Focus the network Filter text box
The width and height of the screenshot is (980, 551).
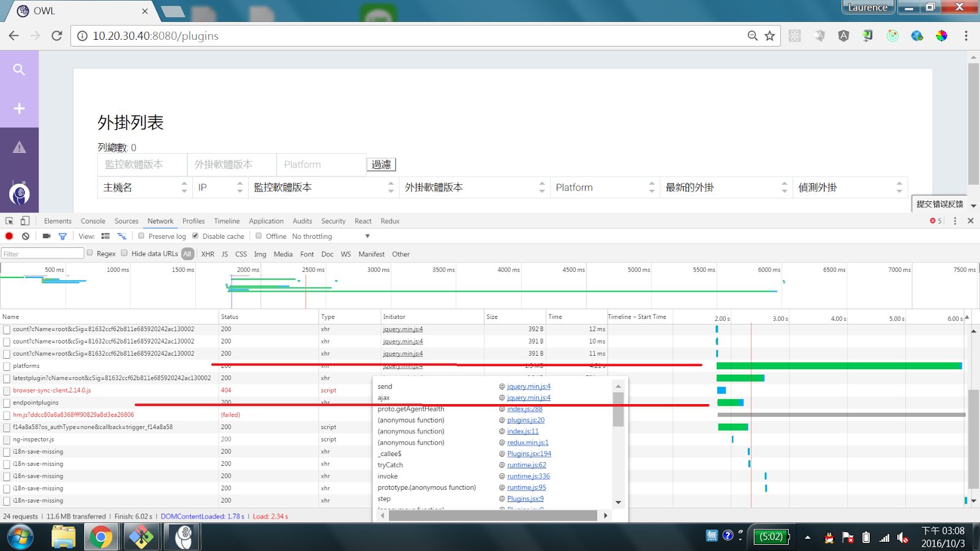click(42, 253)
